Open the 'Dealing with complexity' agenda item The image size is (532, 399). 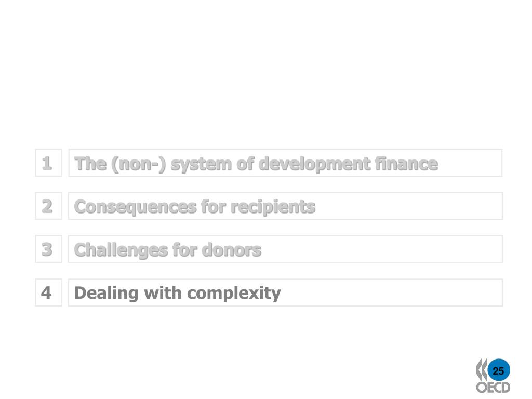click(x=285, y=292)
